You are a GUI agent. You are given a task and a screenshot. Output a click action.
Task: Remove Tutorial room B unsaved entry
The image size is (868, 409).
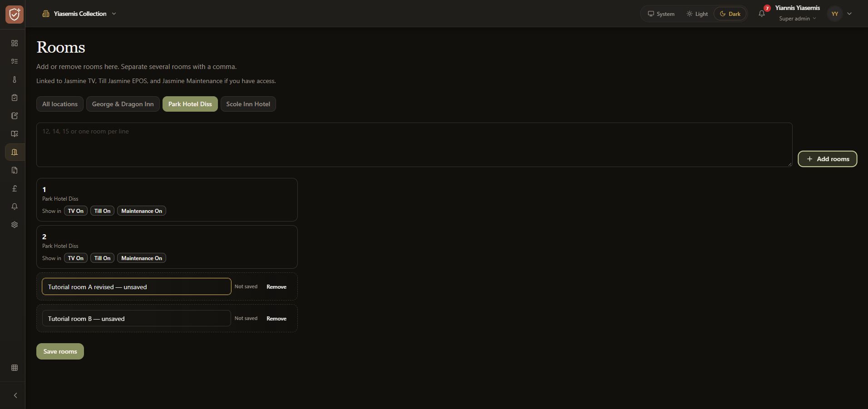pos(276,319)
